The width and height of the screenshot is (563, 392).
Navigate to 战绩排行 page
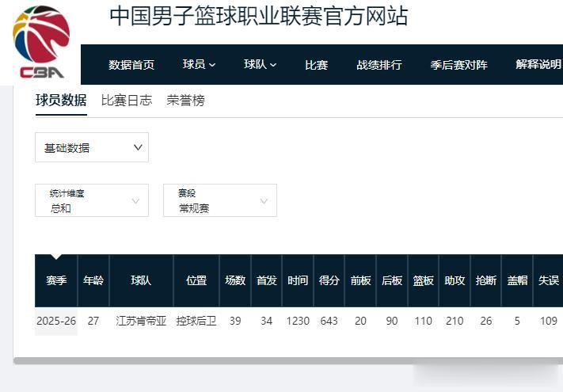(x=379, y=65)
